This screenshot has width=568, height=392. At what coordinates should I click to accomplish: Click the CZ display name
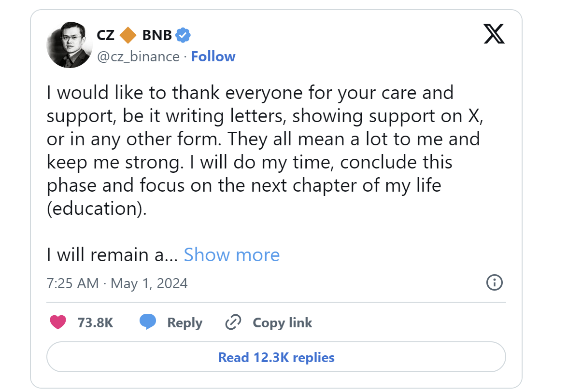coord(106,35)
